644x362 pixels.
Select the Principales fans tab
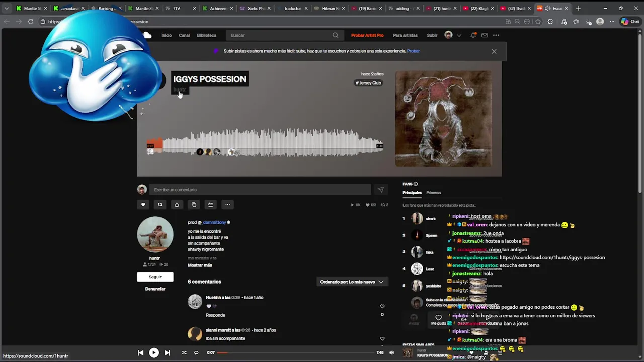pyautogui.click(x=412, y=193)
